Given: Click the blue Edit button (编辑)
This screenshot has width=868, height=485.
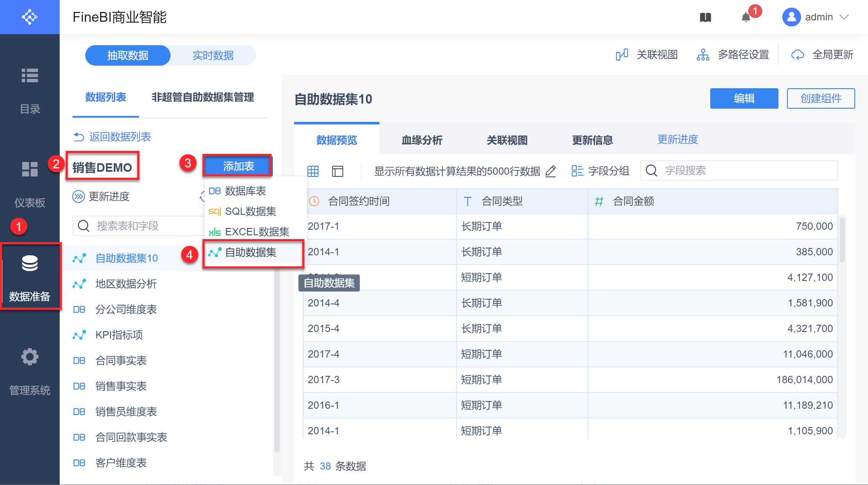Looking at the screenshot, I should click(x=744, y=98).
